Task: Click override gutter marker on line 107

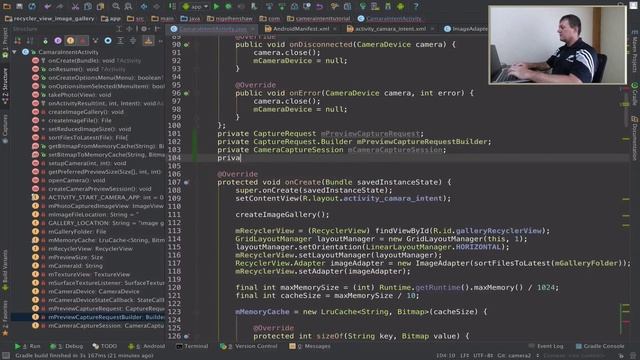Action: (x=186, y=182)
